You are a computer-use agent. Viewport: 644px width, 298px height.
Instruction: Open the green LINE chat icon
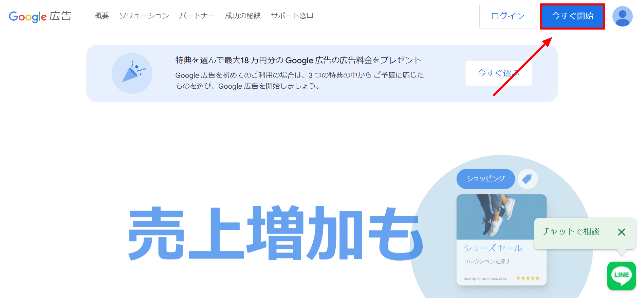(x=621, y=276)
